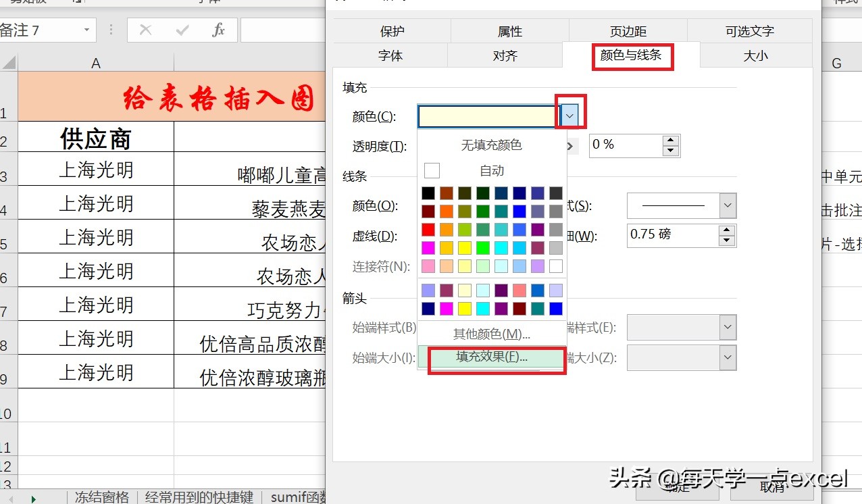Click the 取消 button in dialog
The image size is (862, 504).
[x=771, y=487]
